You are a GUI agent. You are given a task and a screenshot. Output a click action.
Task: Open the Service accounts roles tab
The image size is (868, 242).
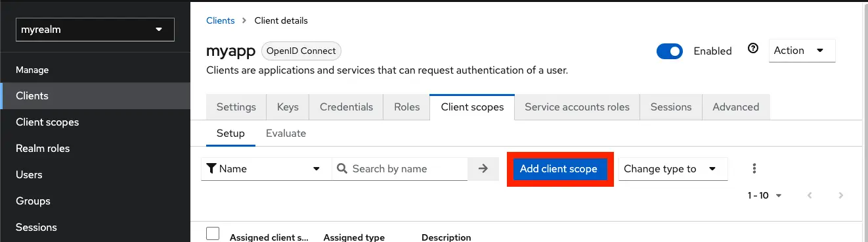coord(577,107)
